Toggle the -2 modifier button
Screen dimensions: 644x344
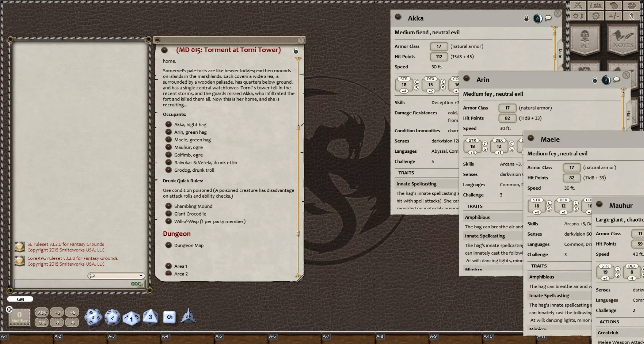[x=57, y=323]
